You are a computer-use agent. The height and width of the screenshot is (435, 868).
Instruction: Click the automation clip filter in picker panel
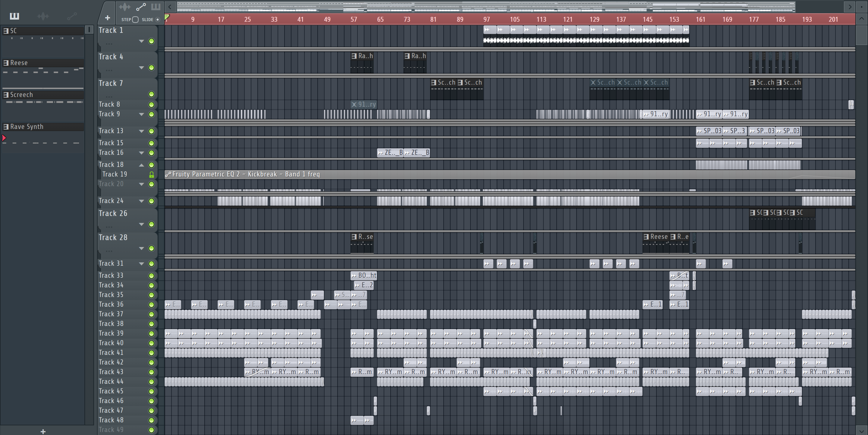72,16
